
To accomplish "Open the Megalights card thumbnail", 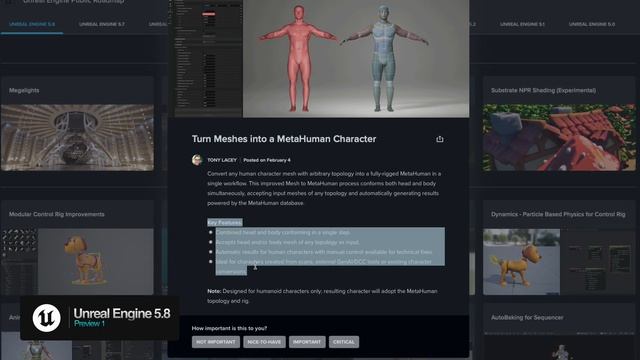I will pyautogui.click(x=77, y=138).
